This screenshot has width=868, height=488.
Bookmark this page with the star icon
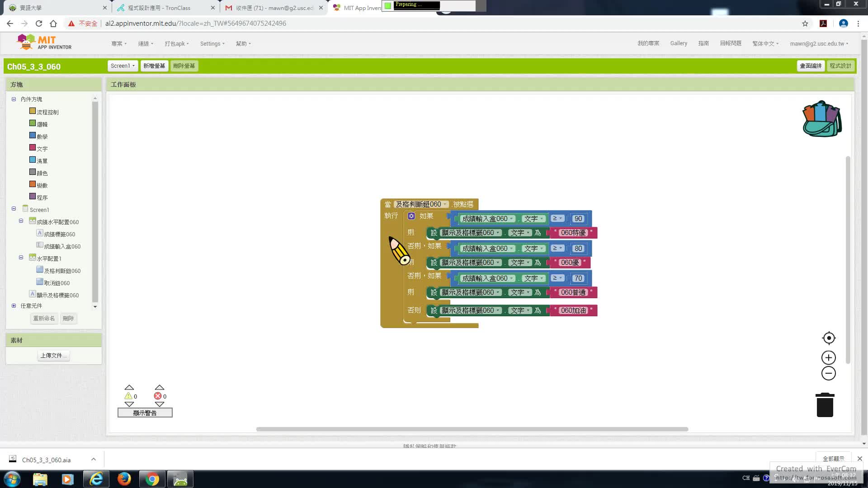805,23
